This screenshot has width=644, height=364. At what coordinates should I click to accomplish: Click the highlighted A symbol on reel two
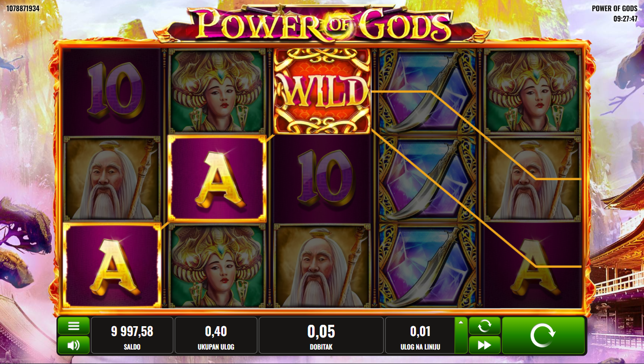217,178
